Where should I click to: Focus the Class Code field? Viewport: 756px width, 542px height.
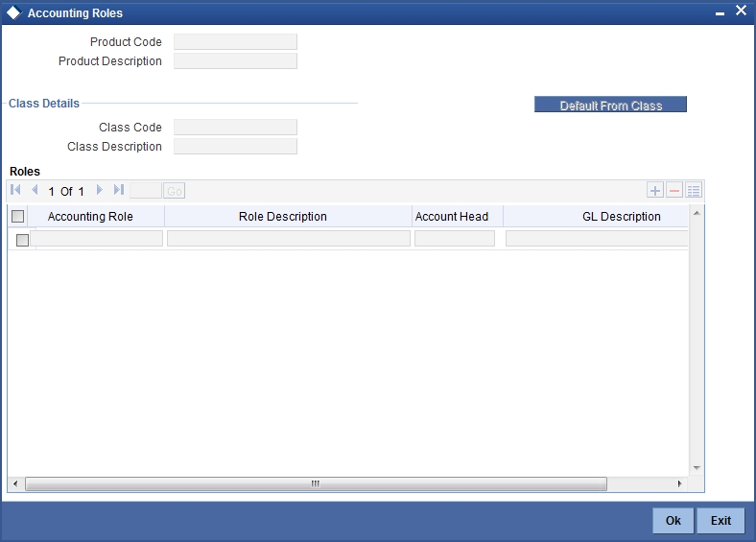235,128
